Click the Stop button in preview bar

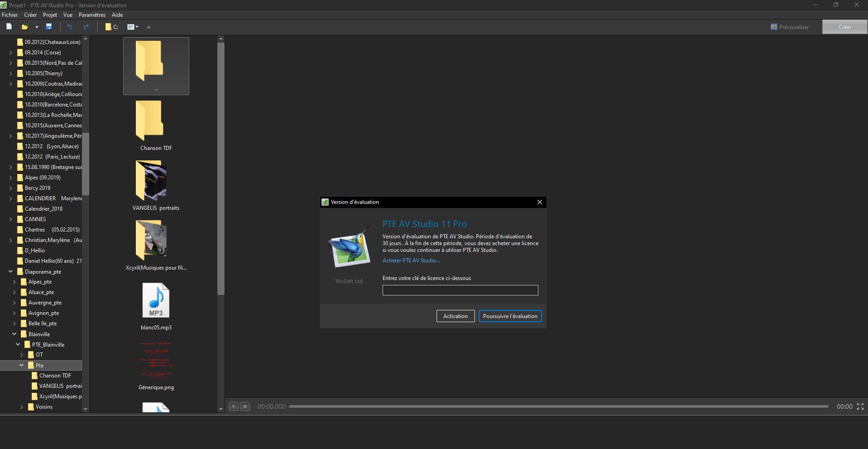point(245,406)
